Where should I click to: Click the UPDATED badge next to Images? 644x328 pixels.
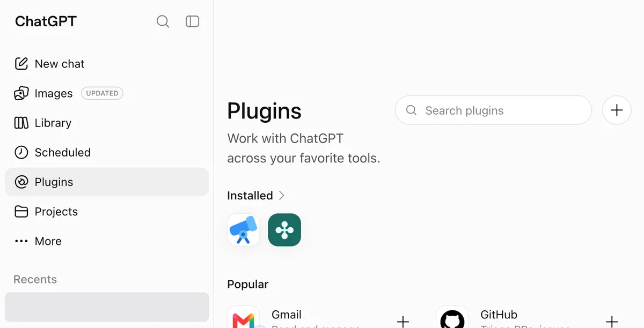(102, 93)
